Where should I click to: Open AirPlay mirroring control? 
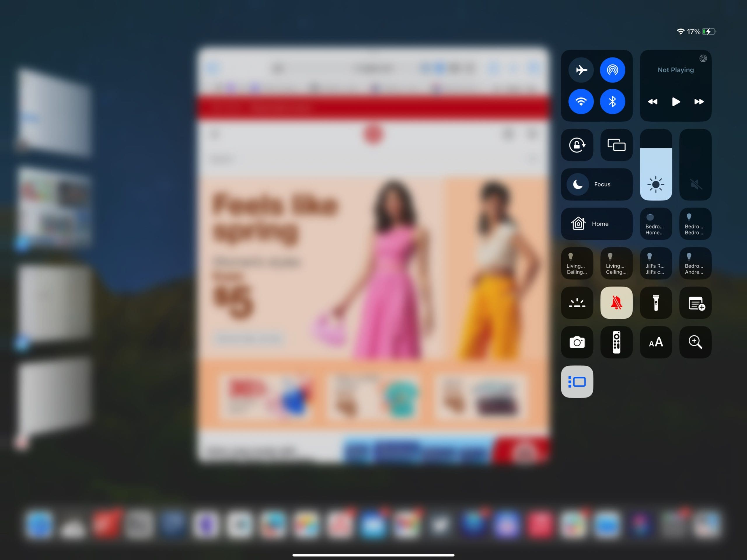point(617,145)
